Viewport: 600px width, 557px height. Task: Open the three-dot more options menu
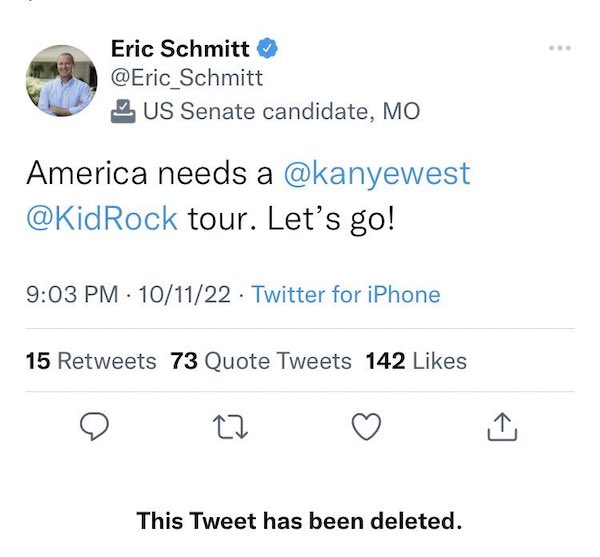point(560,48)
